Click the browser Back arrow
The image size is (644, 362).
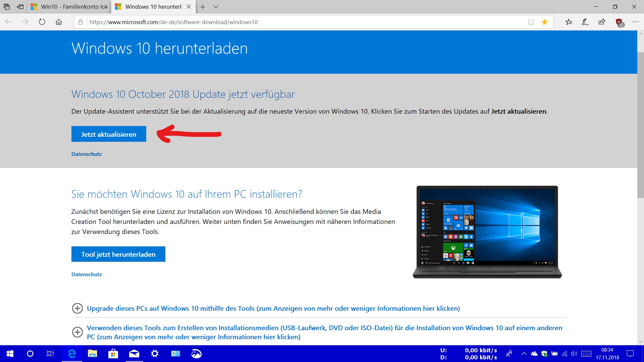pyautogui.click(x=8, y=22)
